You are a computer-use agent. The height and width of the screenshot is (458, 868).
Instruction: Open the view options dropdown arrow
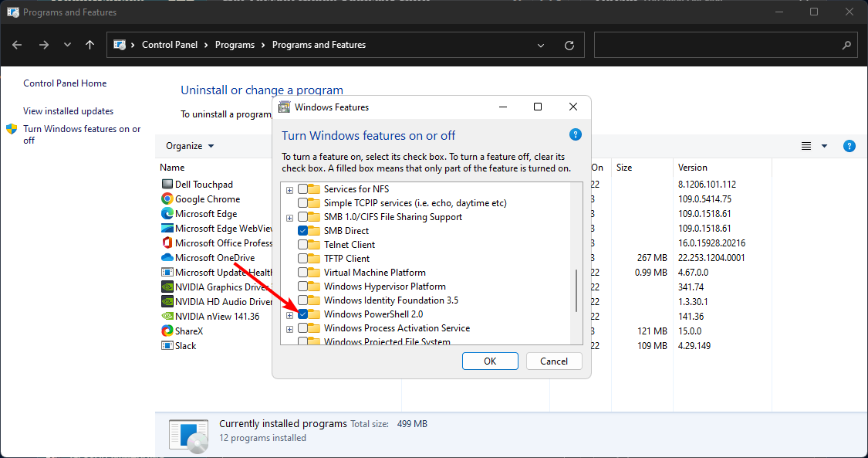[824, 146]
